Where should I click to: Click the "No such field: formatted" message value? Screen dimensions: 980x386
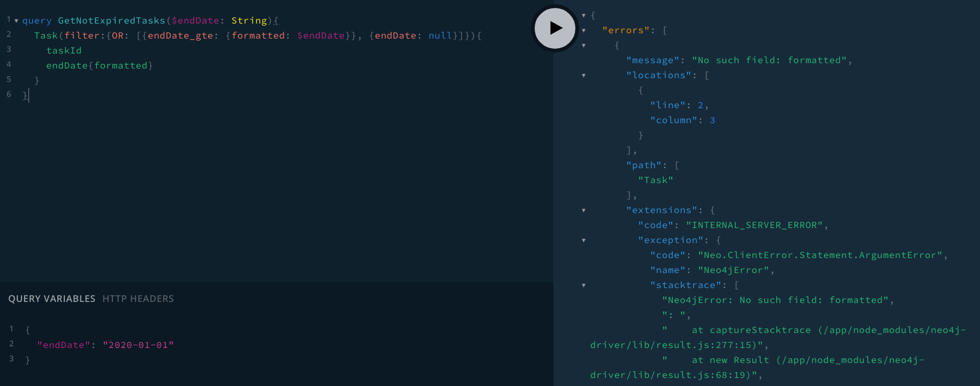pos(769,60)
